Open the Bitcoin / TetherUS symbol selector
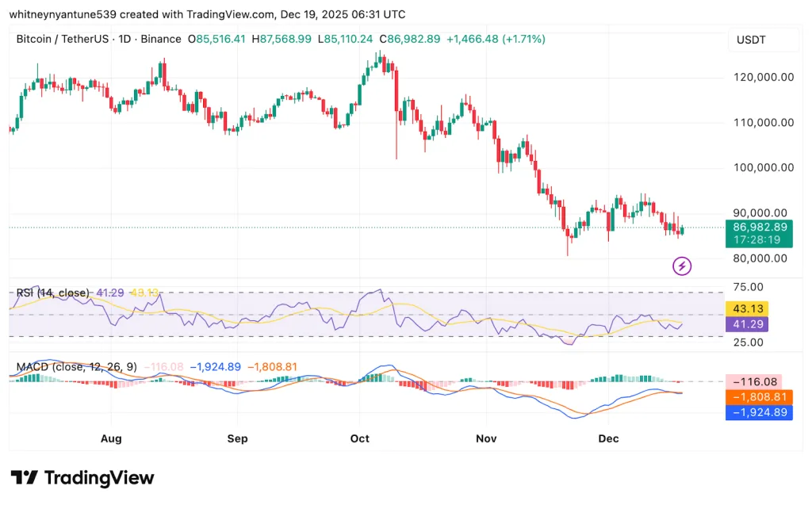 pyautogui.click(x=63, y=38)
